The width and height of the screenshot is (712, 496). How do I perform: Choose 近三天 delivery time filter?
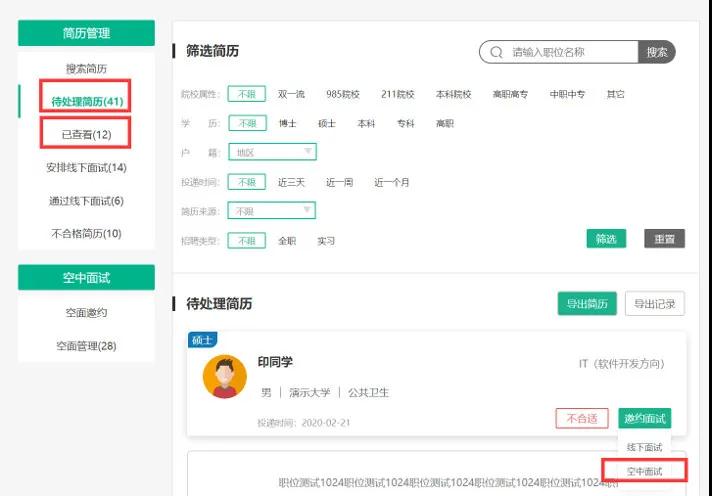(x=291, y=182)
